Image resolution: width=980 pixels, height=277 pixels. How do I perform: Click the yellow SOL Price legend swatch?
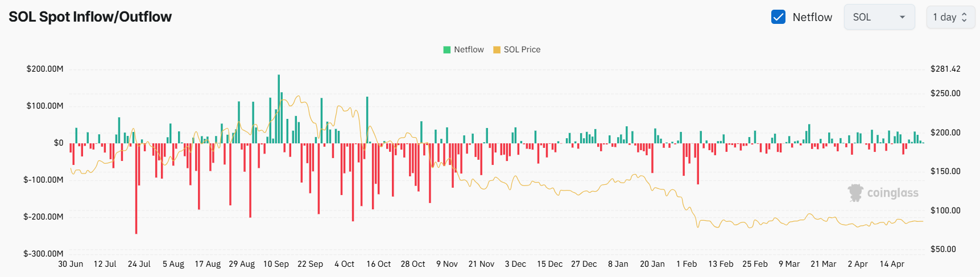(x=497, y=49)
